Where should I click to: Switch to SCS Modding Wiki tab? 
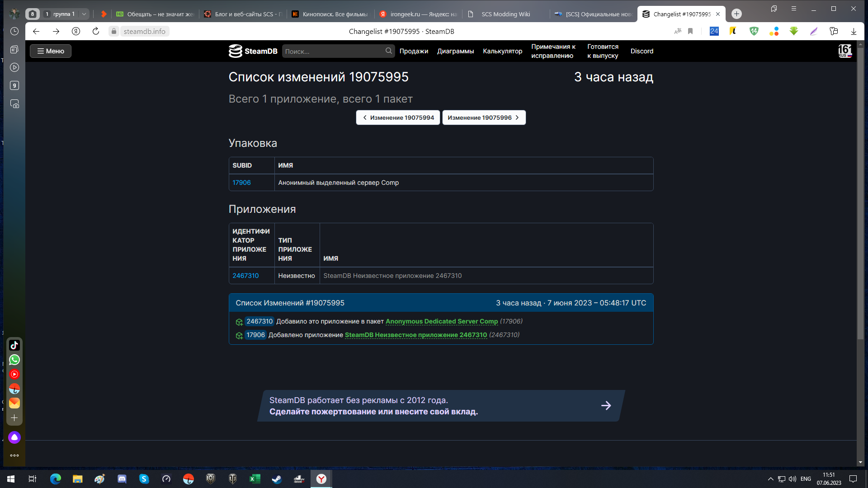click(505, 14)
